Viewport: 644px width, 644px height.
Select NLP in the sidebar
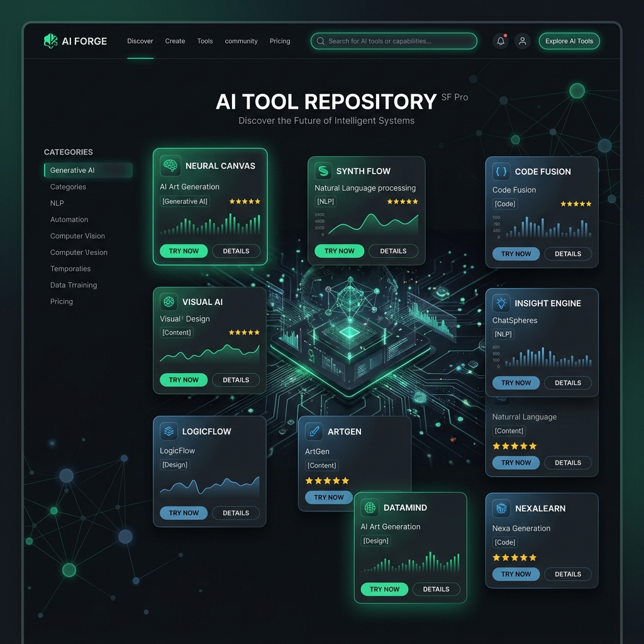coord(57,203)
